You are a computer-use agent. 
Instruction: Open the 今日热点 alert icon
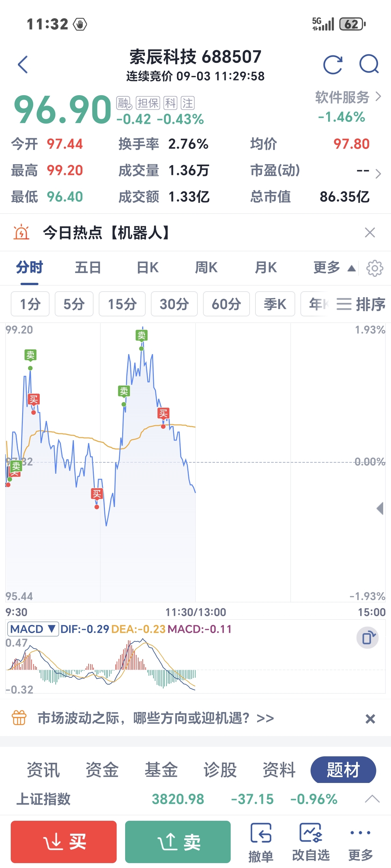pos(21,232)
